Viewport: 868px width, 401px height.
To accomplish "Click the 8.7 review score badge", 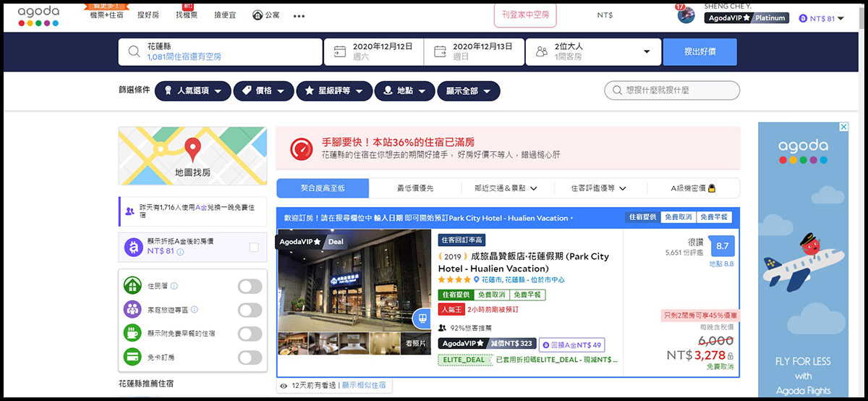I will click(722, 246).
